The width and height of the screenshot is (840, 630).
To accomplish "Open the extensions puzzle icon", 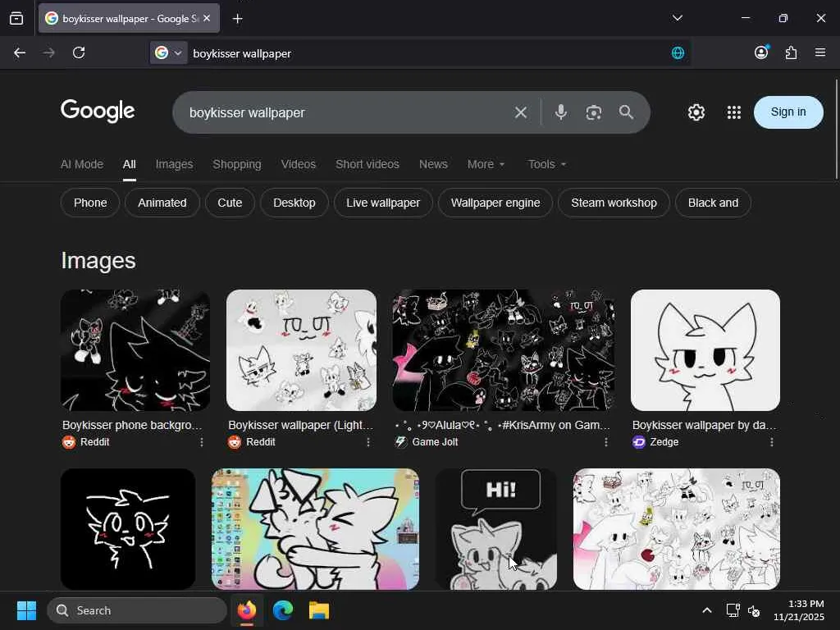I will coord(791,52).
